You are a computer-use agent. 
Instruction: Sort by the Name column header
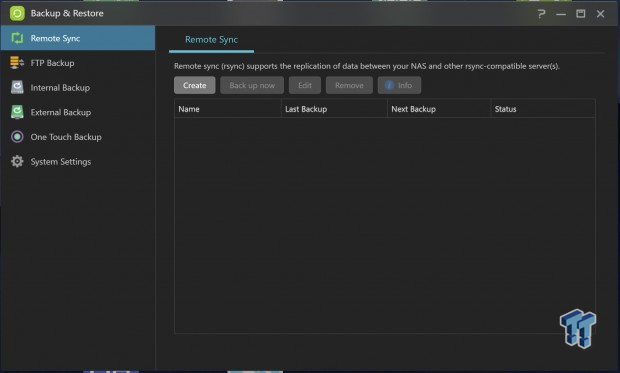(x=227, y=109)
